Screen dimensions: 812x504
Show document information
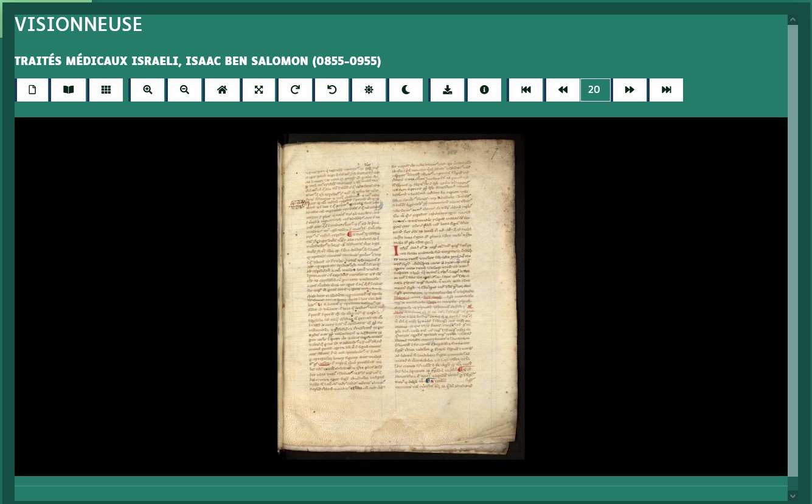tap(484, 90)
